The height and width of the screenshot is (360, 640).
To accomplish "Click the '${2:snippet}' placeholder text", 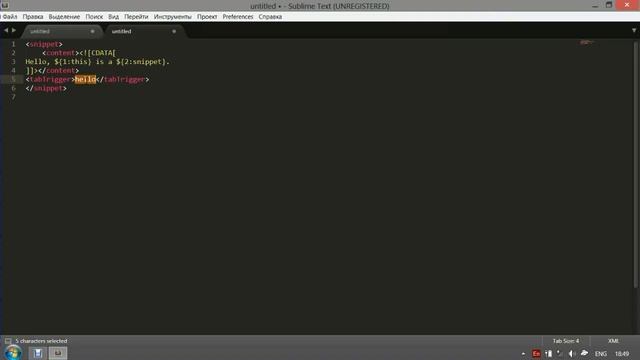I will coord(141,62).
